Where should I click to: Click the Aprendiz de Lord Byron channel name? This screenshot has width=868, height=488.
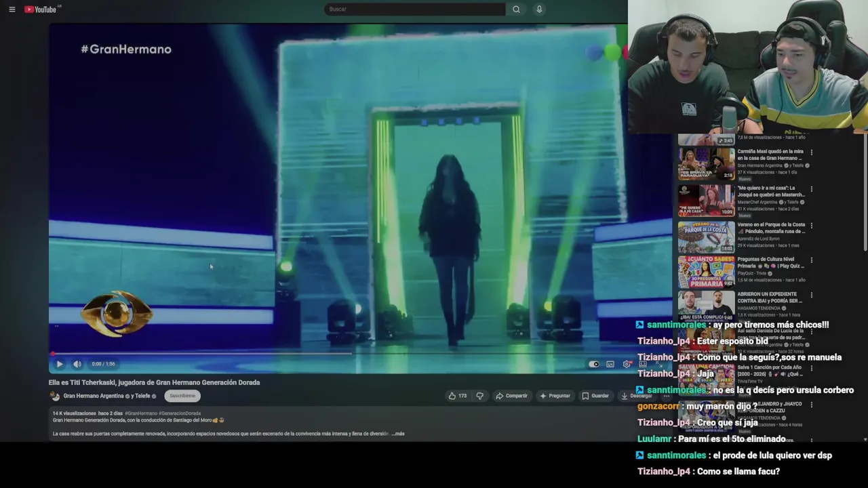(762, 240)
